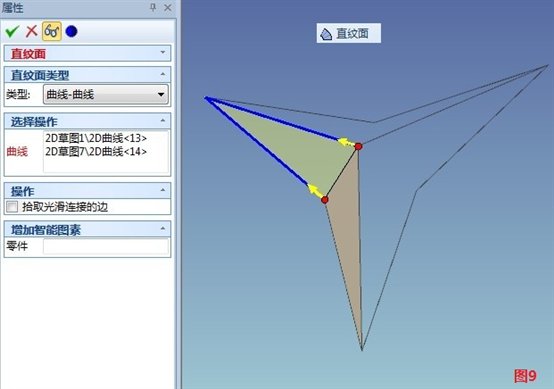Open the 类型 曲线-曲线 dropdown
554x389 pixels.
[x=106, y=94]
